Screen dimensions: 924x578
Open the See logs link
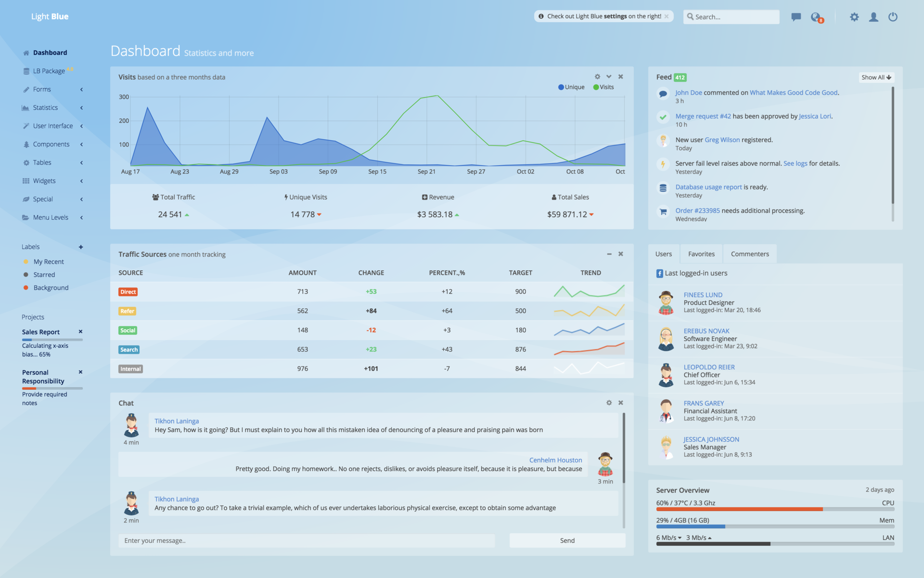click(x=795, y=163)
